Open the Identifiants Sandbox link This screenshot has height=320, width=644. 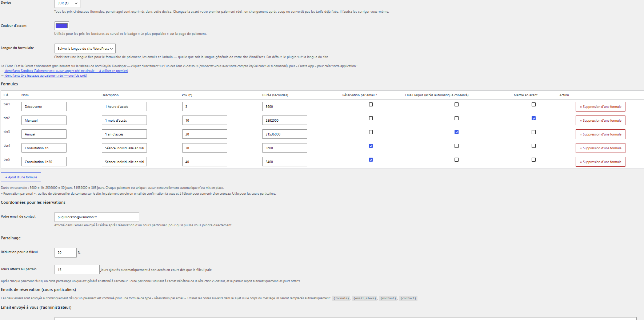point(66,71)
